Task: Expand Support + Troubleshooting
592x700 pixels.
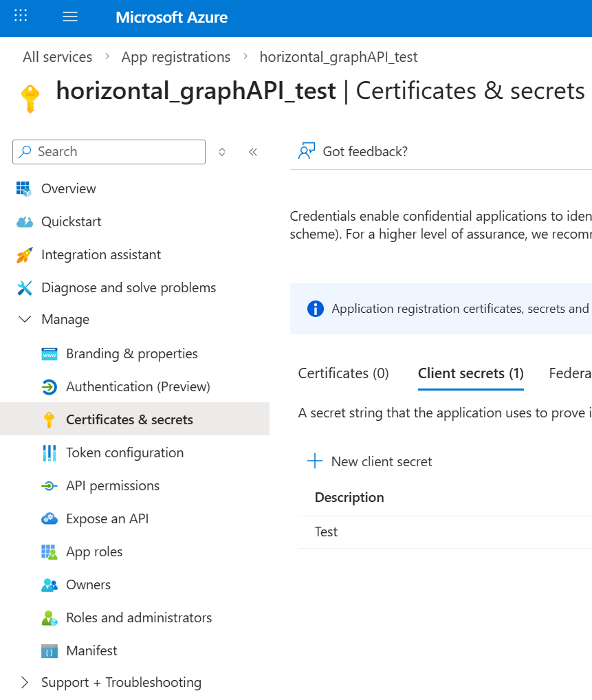Action: coord(25,682)
